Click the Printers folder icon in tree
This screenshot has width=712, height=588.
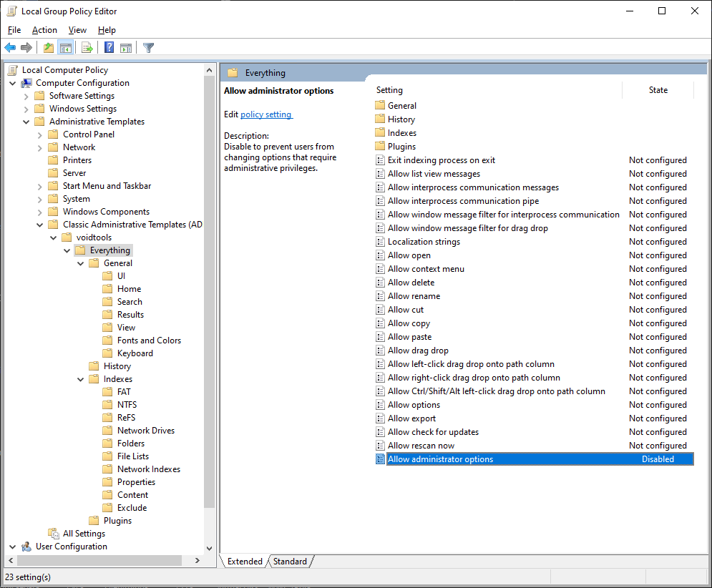[53, 160]
